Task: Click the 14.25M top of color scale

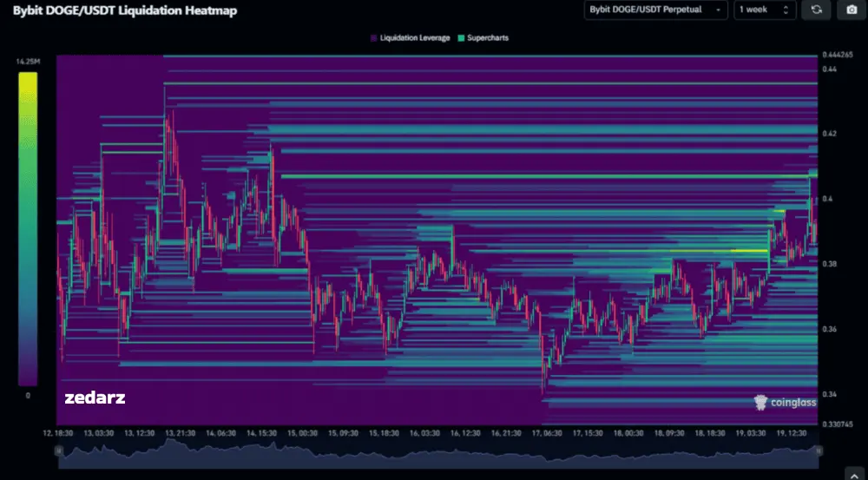Action: [x=28, y=62]
